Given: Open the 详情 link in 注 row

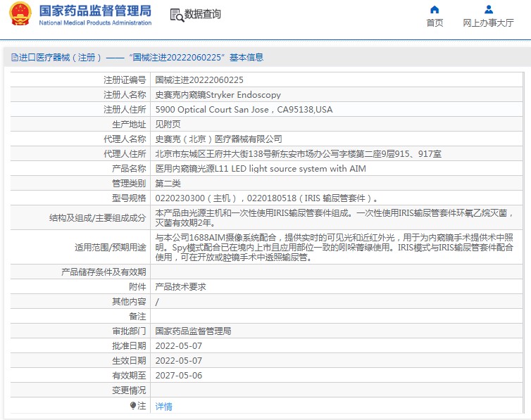Looking at the screenshot, I should coord(163,406).
